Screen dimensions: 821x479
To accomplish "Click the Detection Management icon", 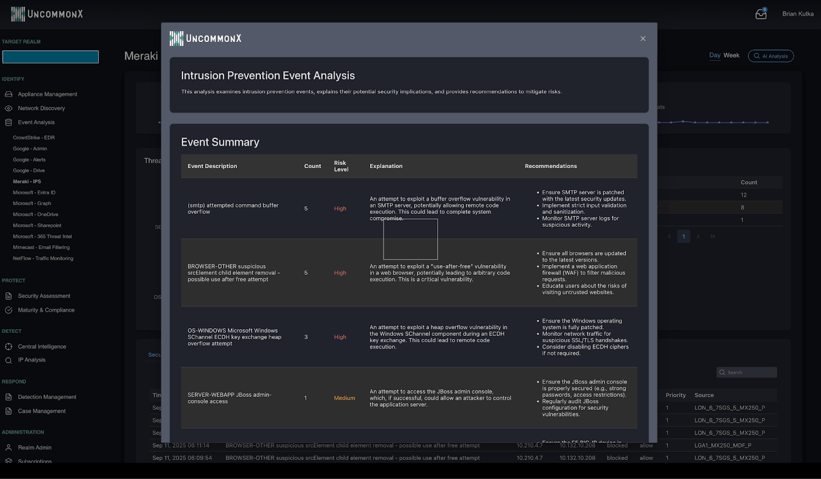I will [x=9, y=397].
